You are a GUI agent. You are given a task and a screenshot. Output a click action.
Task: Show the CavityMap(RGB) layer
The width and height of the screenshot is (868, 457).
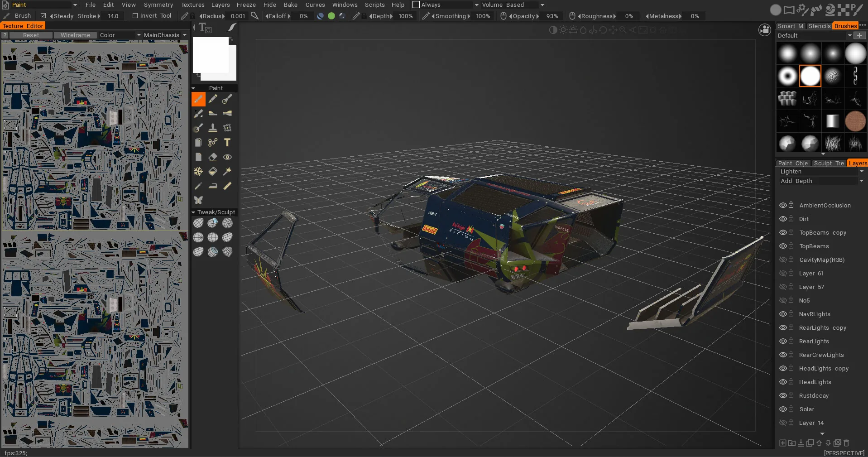[782, 260]
